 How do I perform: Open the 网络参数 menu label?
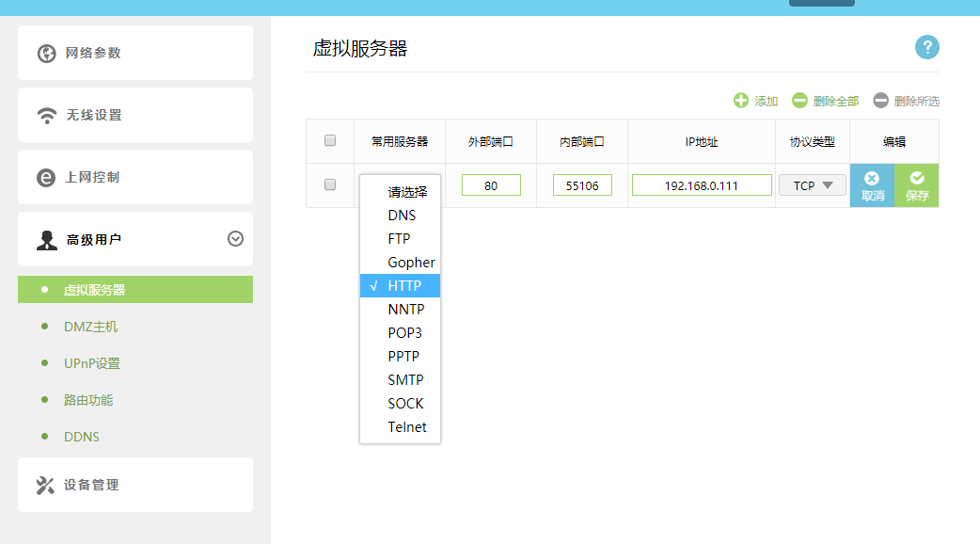tap(93, 53)
